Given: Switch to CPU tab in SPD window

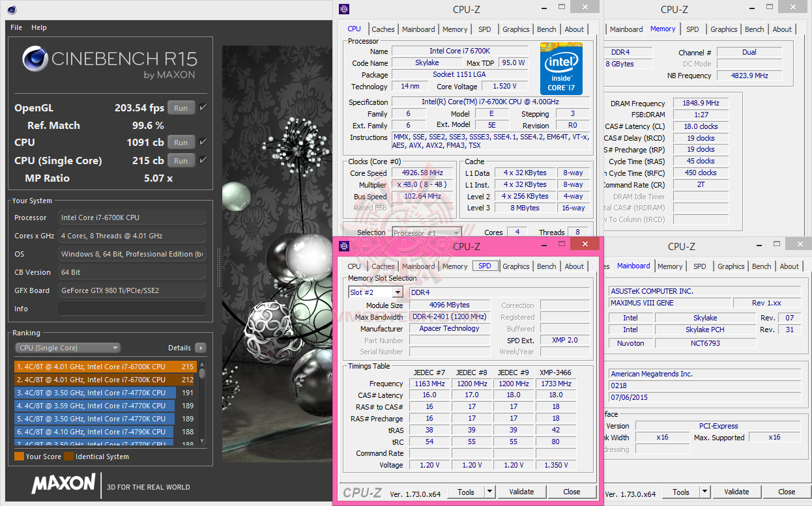Looking at the screenshot, I should click(x=354, y=266).
